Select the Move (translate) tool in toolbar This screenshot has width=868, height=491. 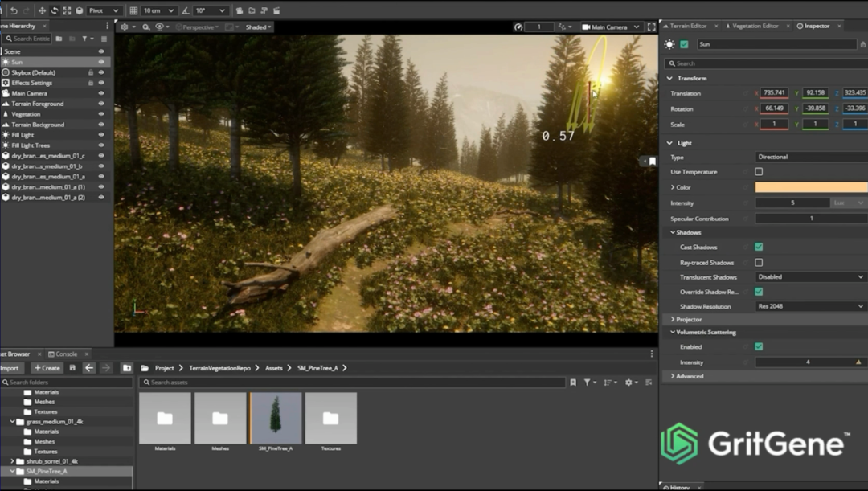[x=42, y=10]
